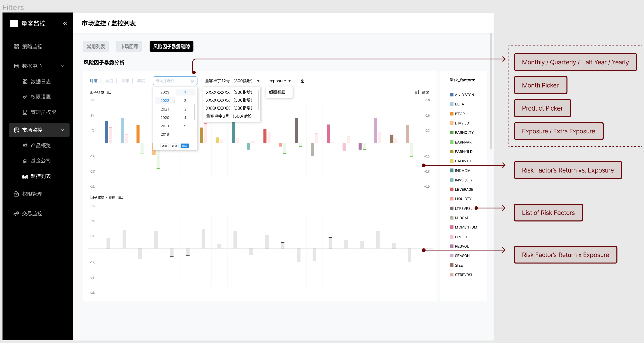Image resolution: width=644 pixels, height=343 pixels.
Task: Collapse the sidebar with the double-chevron icon
Action: [65, 23]
